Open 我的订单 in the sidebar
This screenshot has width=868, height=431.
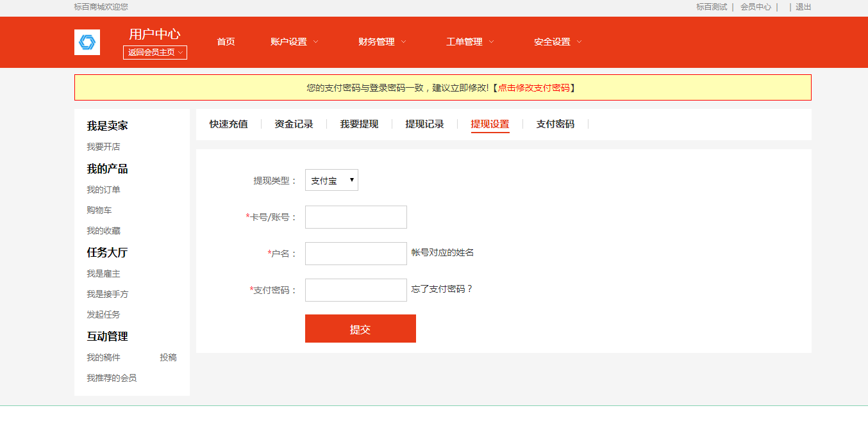pos(104,190)
